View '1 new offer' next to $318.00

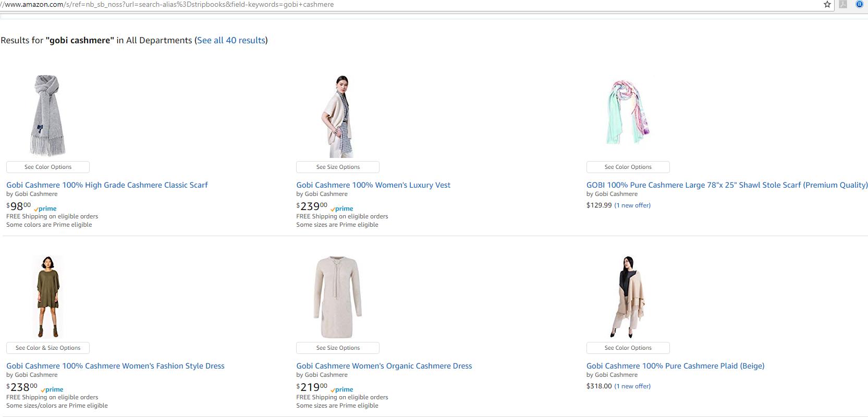tap(632, 386)
